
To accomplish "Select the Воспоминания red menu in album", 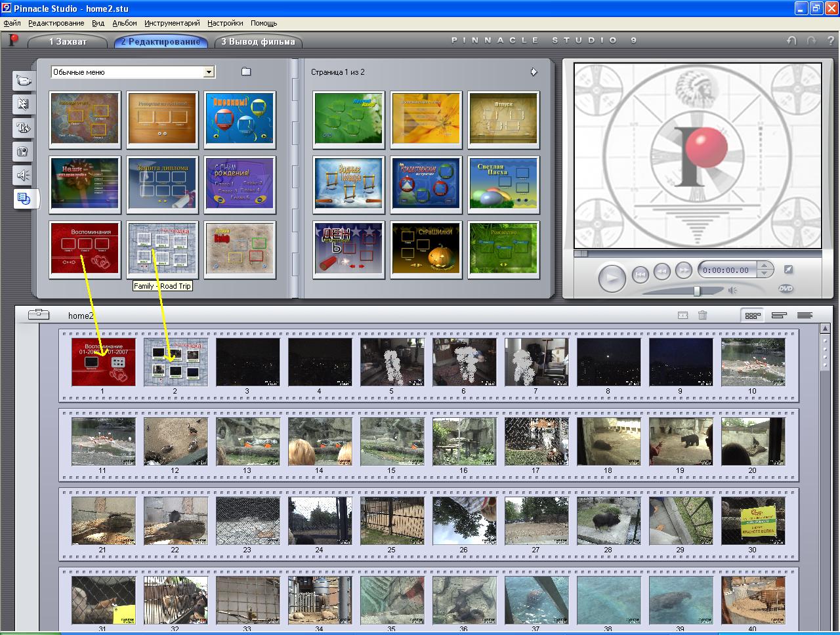I will tap(85, 249).
